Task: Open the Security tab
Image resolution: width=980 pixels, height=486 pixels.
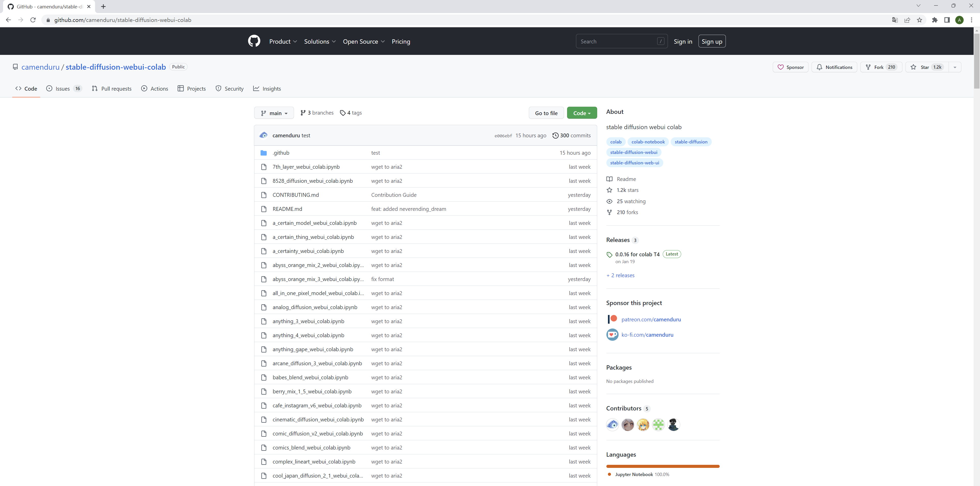Action: (229, 89)
